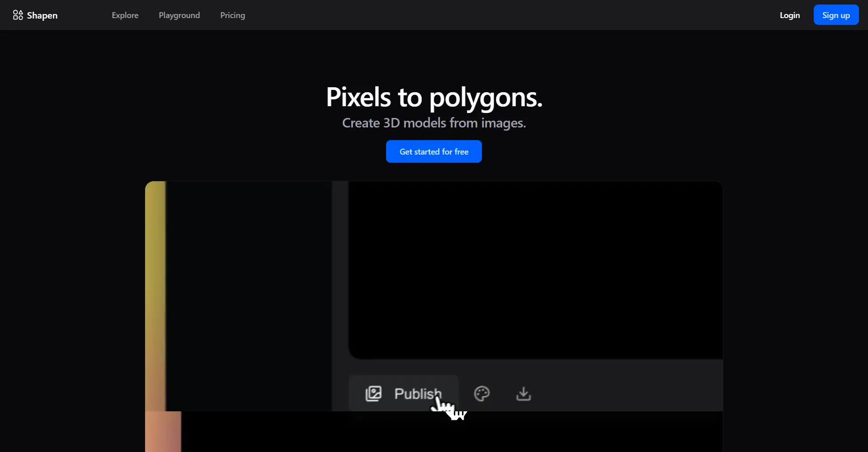The image size is (868, 452).
Task: Click the dark sidebar panel left of viewer
Action: click(x=249, y=294)
